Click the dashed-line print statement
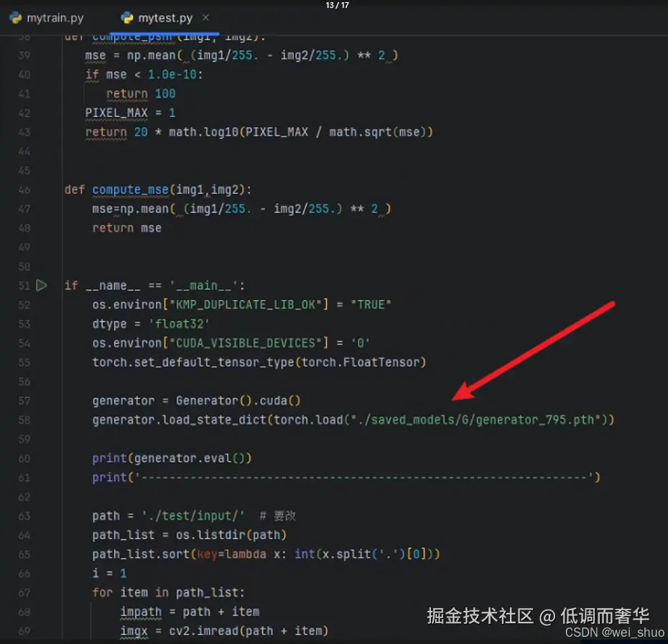The image size is (668, 644). click(x=346, y=477)
